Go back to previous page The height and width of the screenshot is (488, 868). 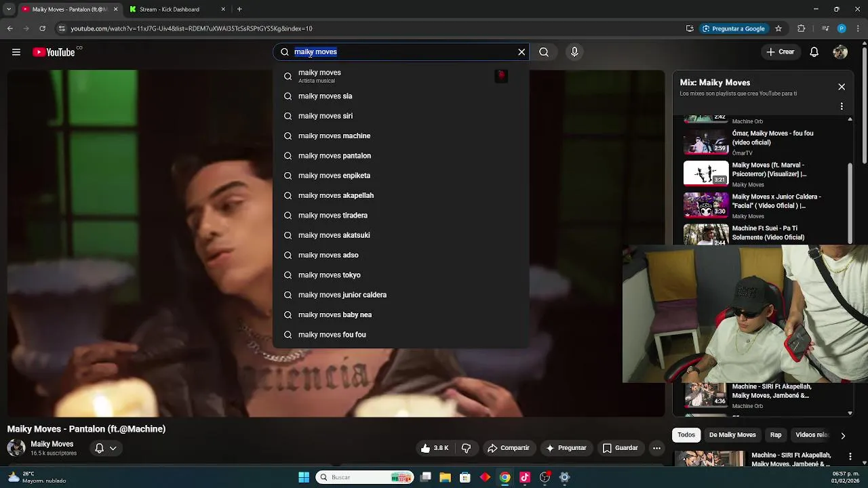9,28
